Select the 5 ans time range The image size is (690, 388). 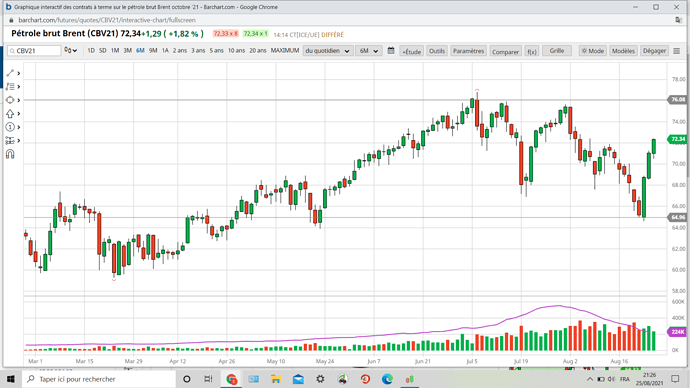click(217, 51)
